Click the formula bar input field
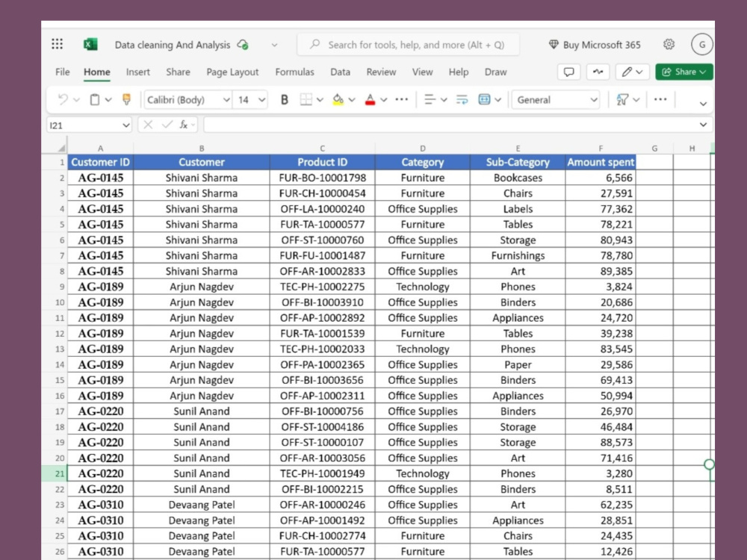Viewport: 747px width, 560px height. tap(459, 125)
